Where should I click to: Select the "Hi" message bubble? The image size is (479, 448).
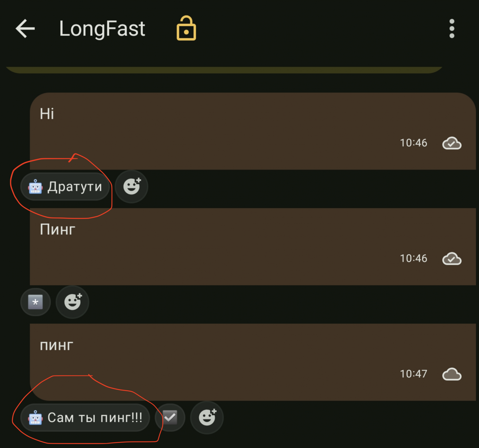point(215,129)
